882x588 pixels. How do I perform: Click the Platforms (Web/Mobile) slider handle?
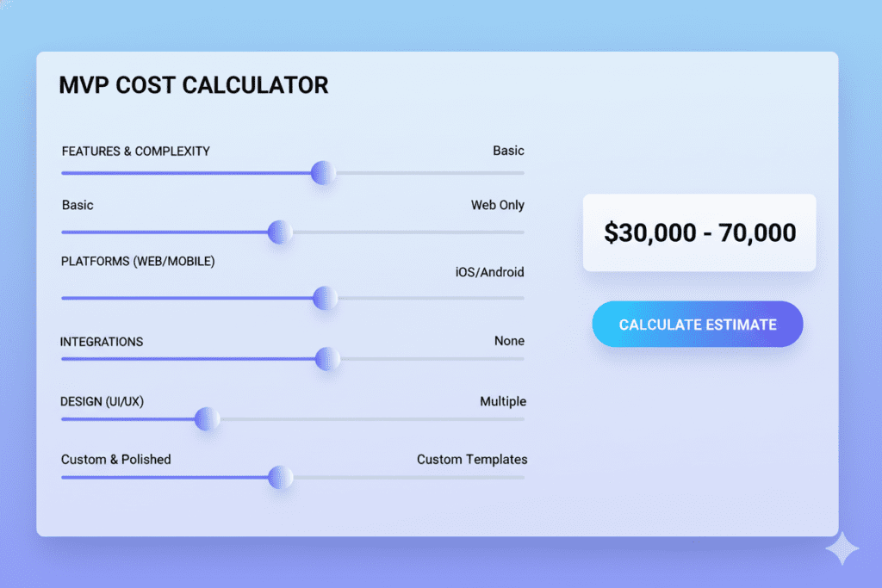coord(324,298)
